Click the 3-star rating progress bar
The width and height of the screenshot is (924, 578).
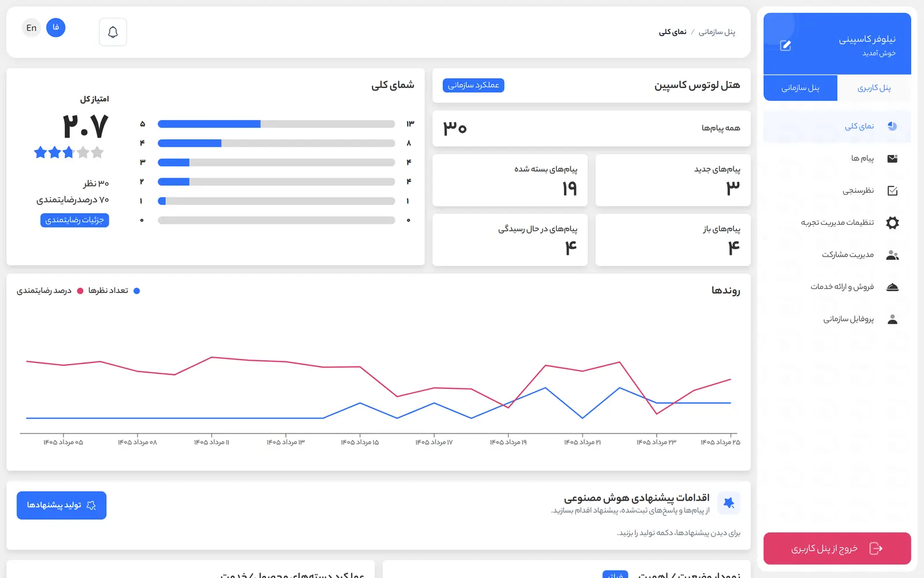(x=276, y=162)
